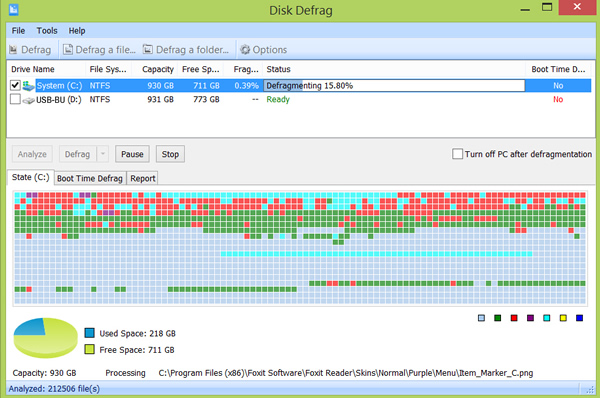Enable Turn off PC after defragmentation
This screenshot has width=600, height=398.
[457, 154]
